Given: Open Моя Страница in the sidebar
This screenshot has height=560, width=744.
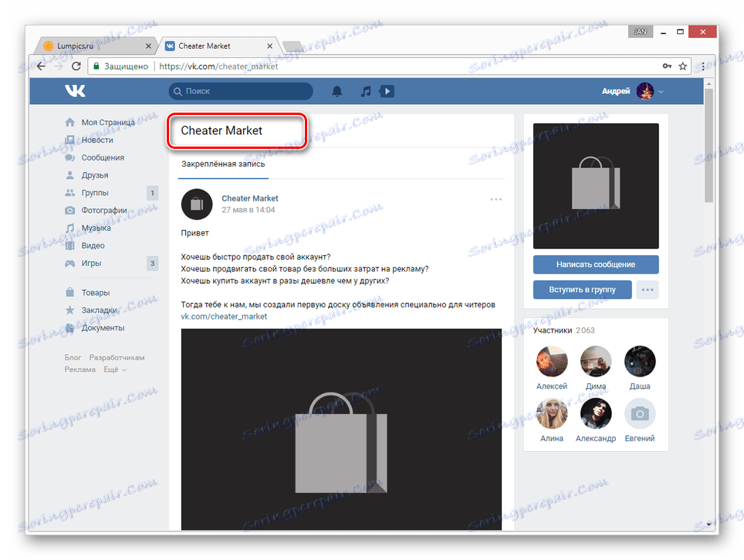Looking at the screenshot, I should [108, 123].
